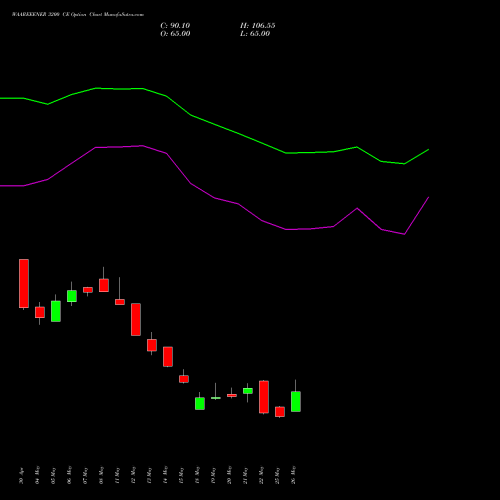Click the last green candle for 26 May
This screenshot has height=500, width=500.
pos(296,401)
